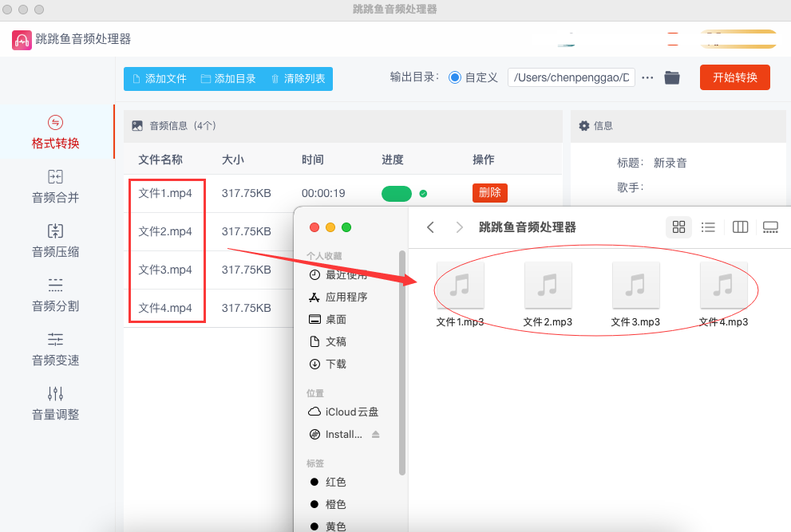Click the 新录音 title value
The image size is (791, 532).
pos(670,163)
